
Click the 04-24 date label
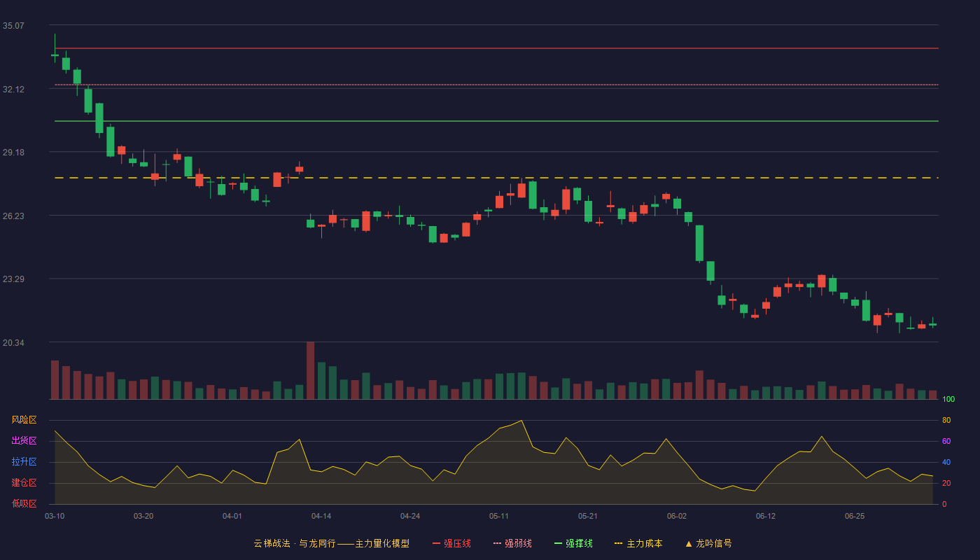[x=410, y=516]
